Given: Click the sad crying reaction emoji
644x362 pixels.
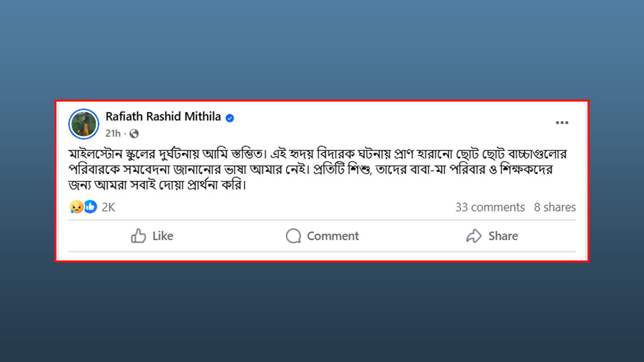Looking at the screenshot, I should (76, 207).
